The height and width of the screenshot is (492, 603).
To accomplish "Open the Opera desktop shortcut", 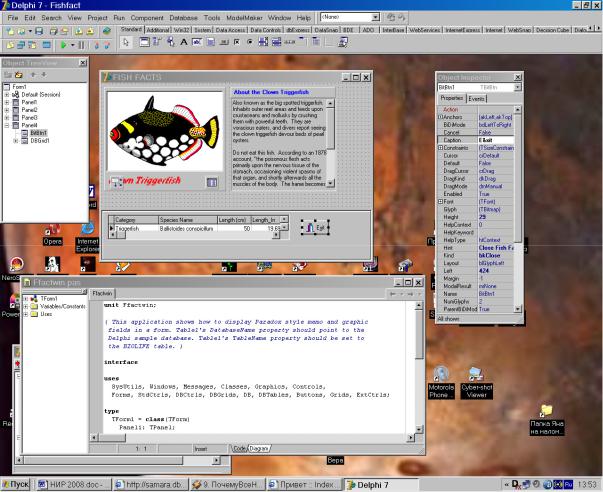I will 52,235.
